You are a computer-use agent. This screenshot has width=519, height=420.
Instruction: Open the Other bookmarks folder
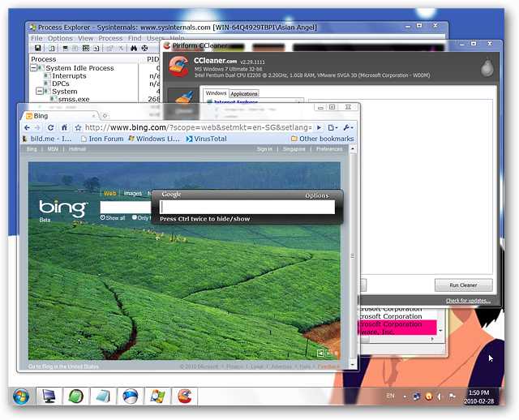[323, 139]
